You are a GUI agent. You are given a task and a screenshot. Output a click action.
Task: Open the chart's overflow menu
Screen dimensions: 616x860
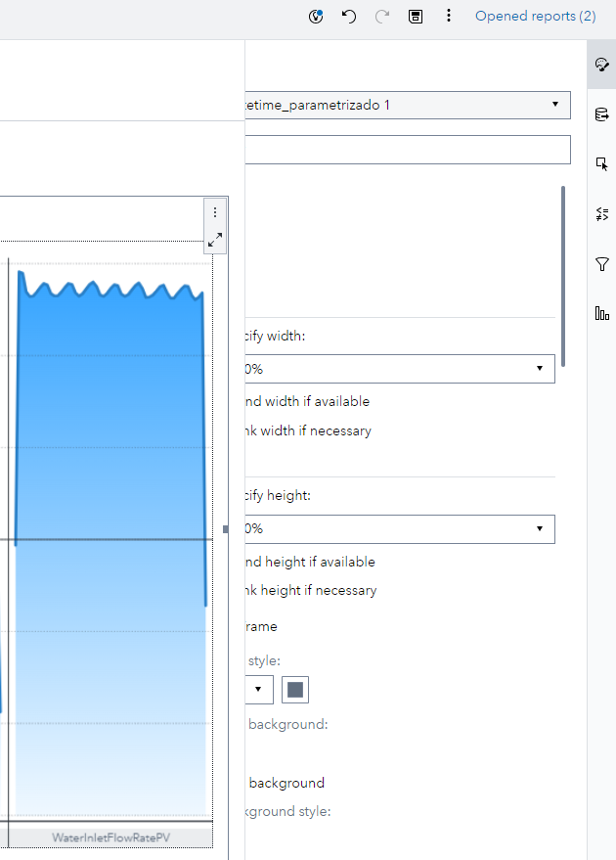pos(215,212)
